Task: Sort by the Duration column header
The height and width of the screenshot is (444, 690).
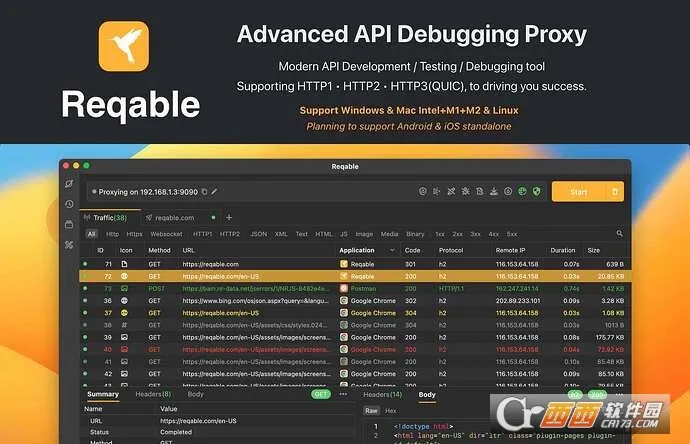Action: coord(562,250)
